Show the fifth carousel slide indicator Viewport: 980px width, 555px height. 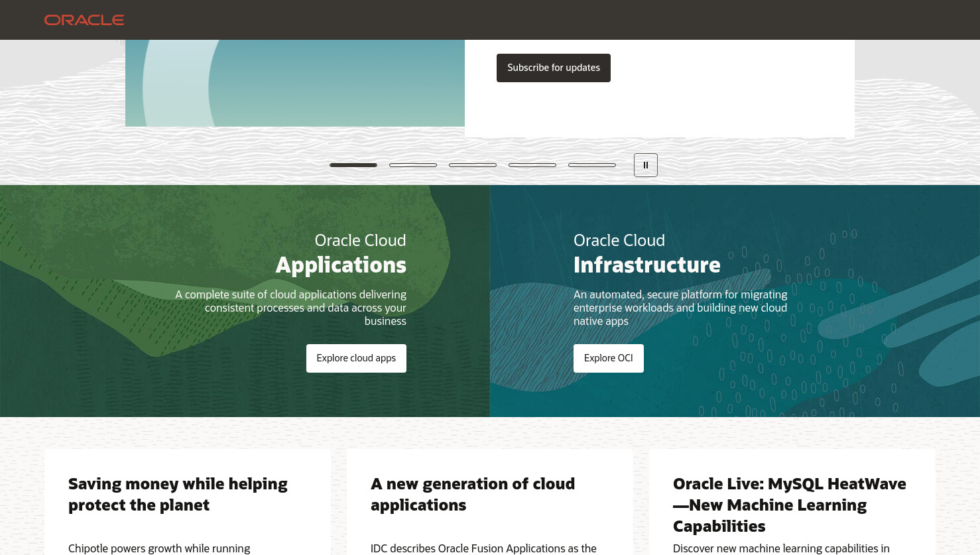click(592, 165)
